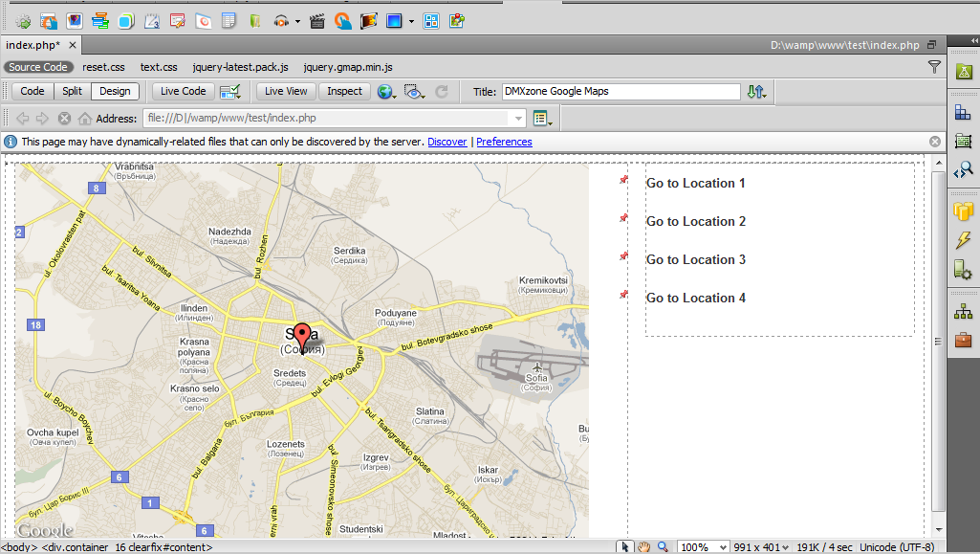Open Window Size 991 x 401 dropdown
This screenshot has height=554, width=980.
coord(761,547)
